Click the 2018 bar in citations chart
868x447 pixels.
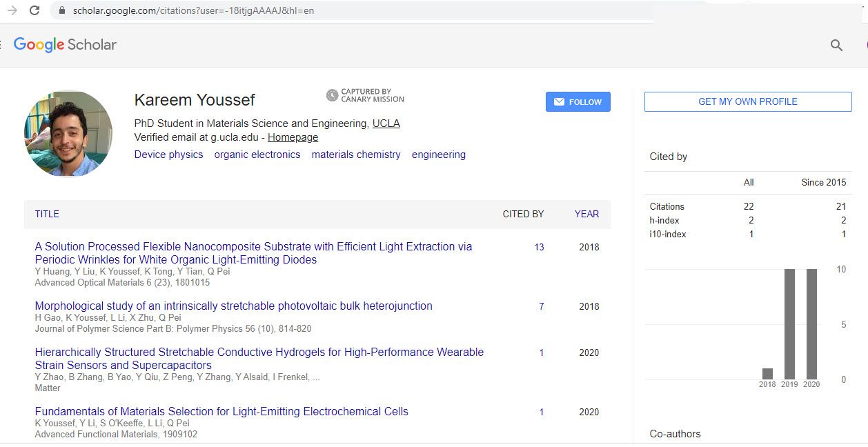tap(767, 374)
